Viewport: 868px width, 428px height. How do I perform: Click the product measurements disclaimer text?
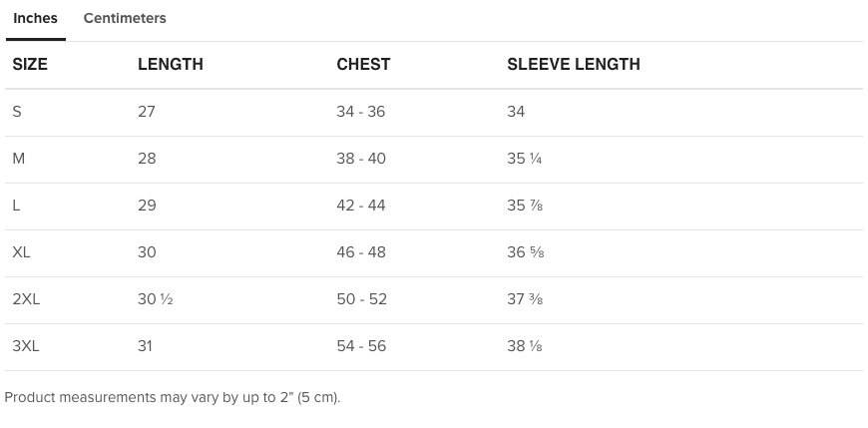tap(173, 397)
